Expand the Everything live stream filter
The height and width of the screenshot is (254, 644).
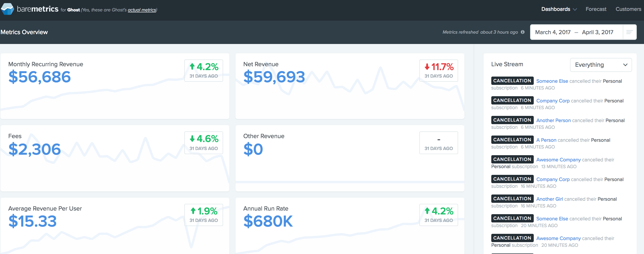click(x=601, y=65)
